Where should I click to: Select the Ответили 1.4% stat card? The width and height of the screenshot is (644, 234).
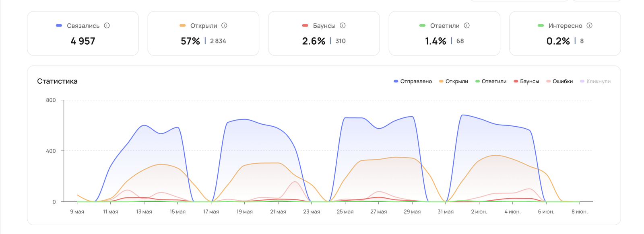click(444, 33)
